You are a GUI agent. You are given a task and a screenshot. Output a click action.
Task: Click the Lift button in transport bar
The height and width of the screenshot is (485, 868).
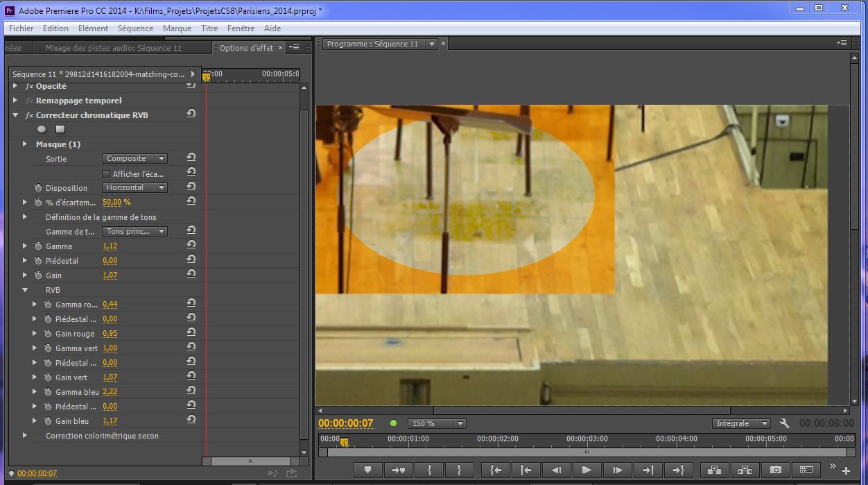[715, 470]
